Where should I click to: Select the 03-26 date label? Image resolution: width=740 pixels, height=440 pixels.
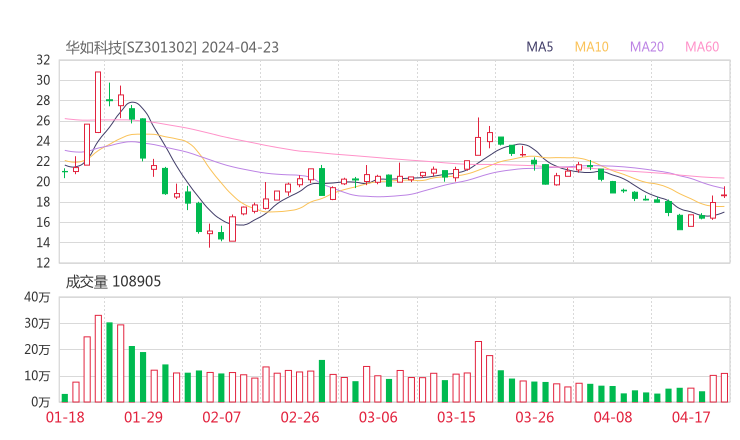(x=534, y=417)
